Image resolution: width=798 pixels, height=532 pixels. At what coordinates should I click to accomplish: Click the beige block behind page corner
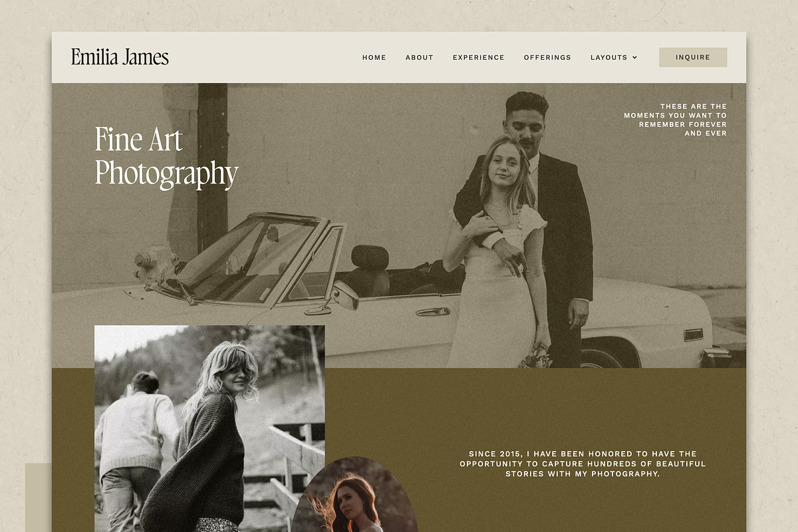38,497
